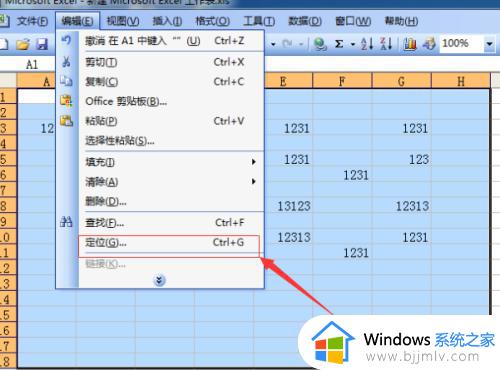
Task: Select column E header
Action: pos(289,81)
